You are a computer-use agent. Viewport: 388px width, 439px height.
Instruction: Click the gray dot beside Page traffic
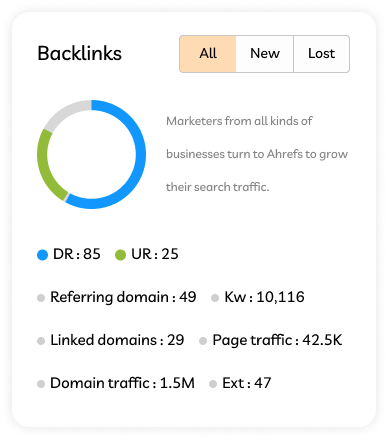point(203,341)
